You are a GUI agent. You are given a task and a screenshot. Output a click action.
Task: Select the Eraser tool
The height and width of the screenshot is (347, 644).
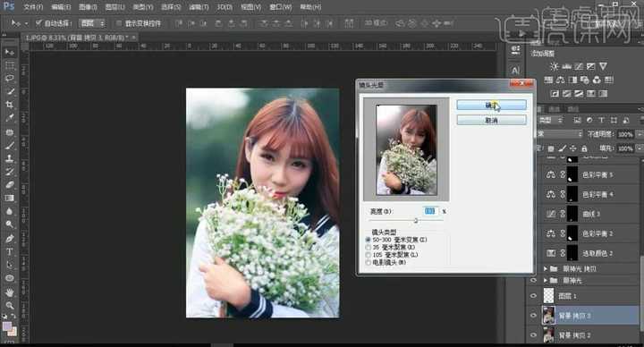10,185
